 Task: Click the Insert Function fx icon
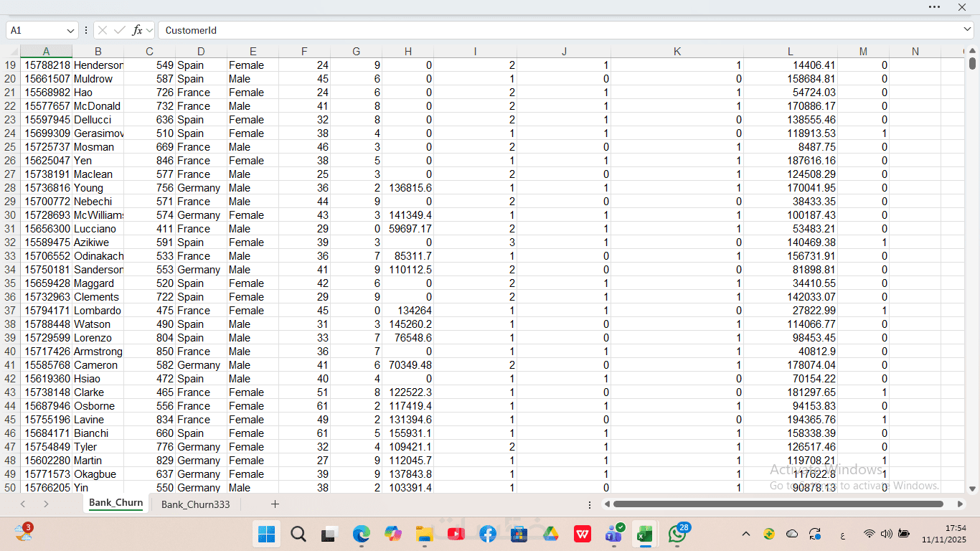click(137, 30)
